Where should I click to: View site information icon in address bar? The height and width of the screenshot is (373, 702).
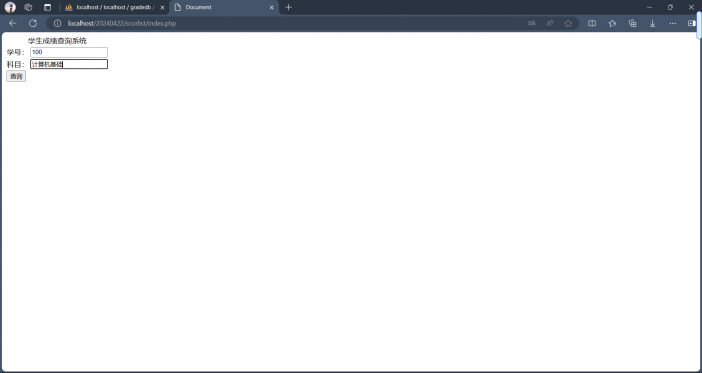(57, 23)
